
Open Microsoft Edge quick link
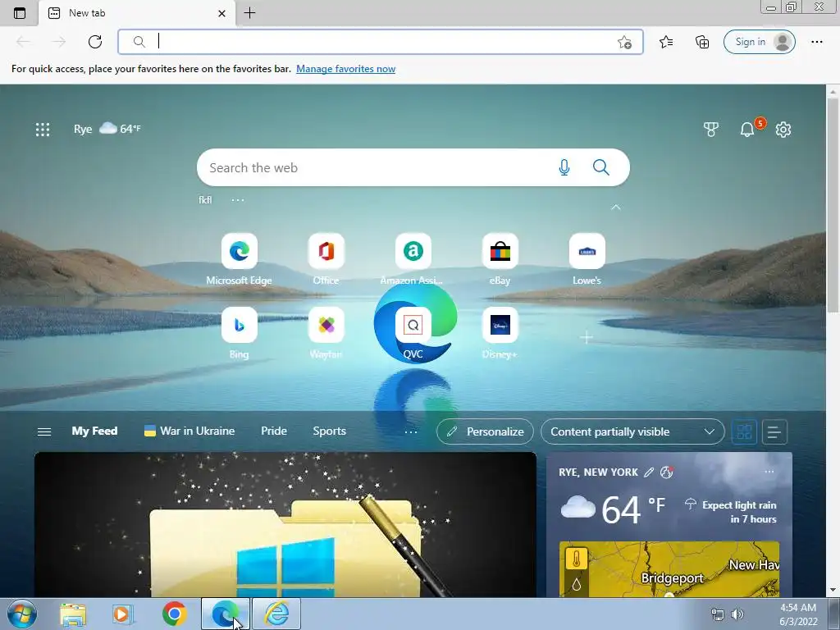239,259
